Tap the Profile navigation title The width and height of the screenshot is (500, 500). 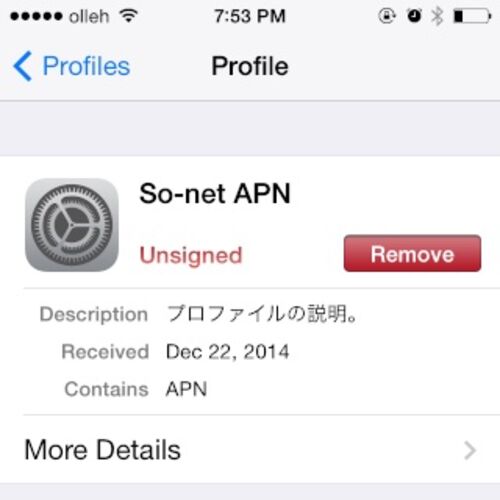pyautogui.click(x=250, y=66)
